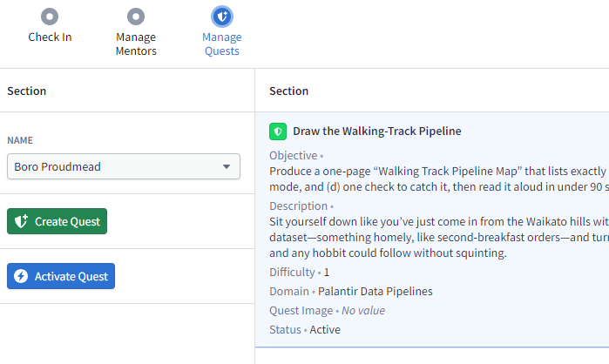
Task: Select the Manage Quests label
Action: click(x=222, y=44)
